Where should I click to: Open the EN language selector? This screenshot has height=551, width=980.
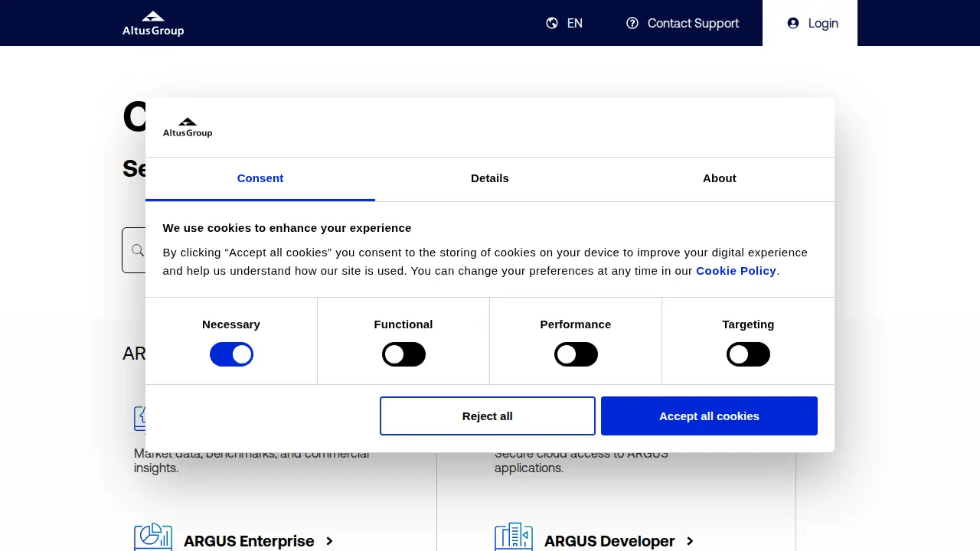564,23
